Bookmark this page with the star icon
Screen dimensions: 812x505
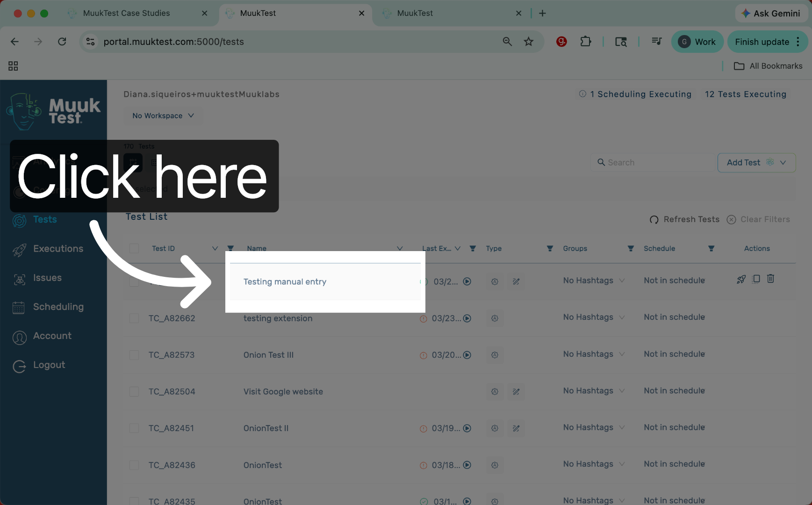click(x=529, y=42)
